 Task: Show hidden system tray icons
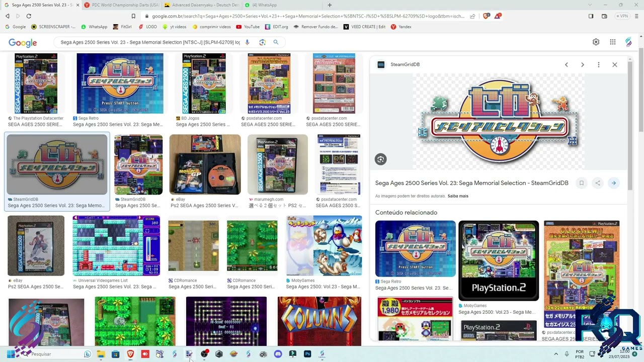[556, 354]
